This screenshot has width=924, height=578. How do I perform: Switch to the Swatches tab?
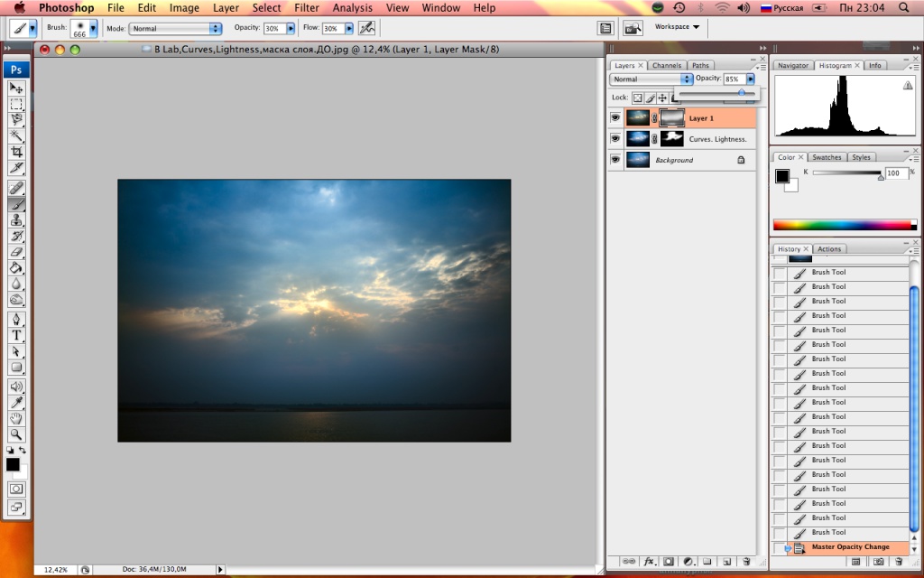pos(827,157)
